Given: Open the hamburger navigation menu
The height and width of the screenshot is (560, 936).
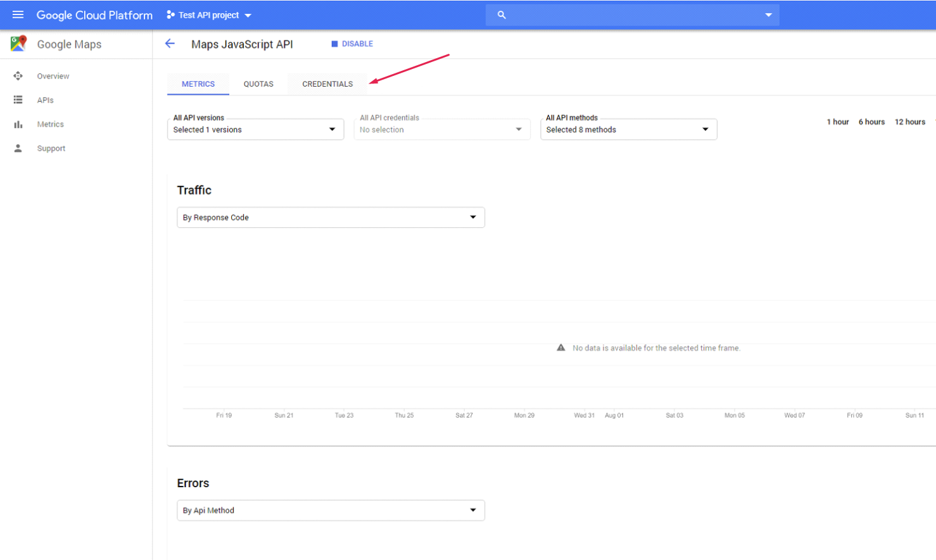Looking at the screenshot, I should pos(18,15).
